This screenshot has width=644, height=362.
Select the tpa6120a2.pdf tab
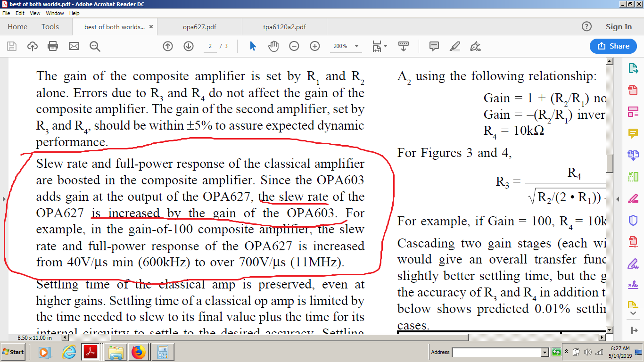coord(284,27)
